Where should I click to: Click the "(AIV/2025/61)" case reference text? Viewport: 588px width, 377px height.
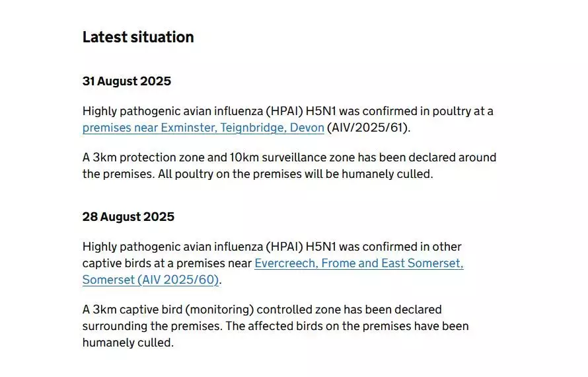pos(369,128)
